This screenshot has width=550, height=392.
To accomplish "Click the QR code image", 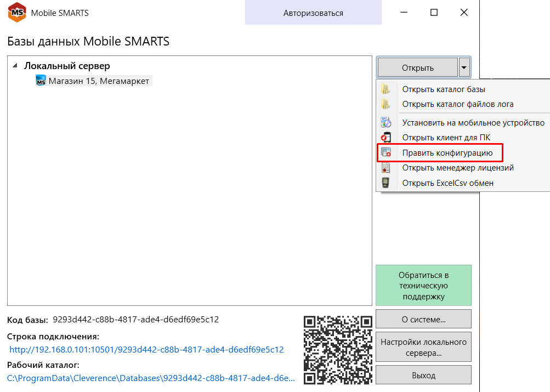I will tap(338, 349).
